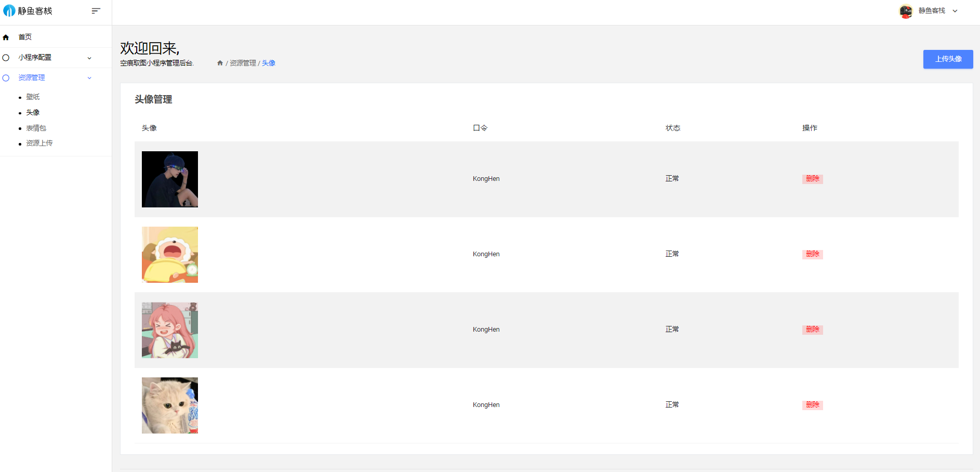
Task: Go to the 资源上传 submenu item
Action: point(39,143)
